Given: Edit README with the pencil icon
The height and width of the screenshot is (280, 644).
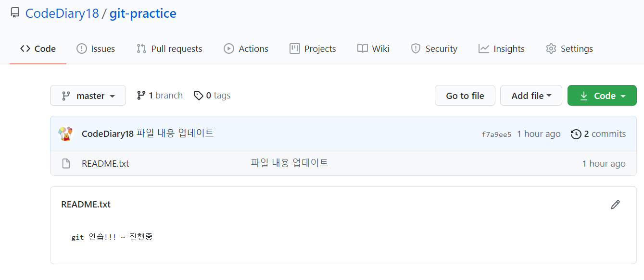Looking at the screenshot, I should click(615, 205).
